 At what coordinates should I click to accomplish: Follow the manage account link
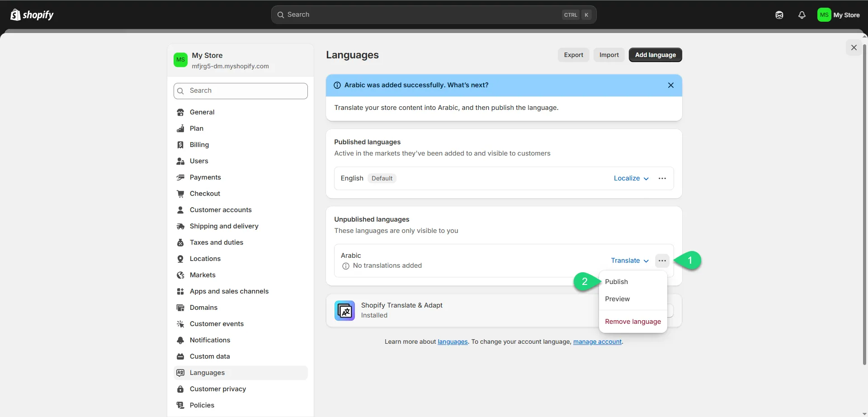coord(597,341)
